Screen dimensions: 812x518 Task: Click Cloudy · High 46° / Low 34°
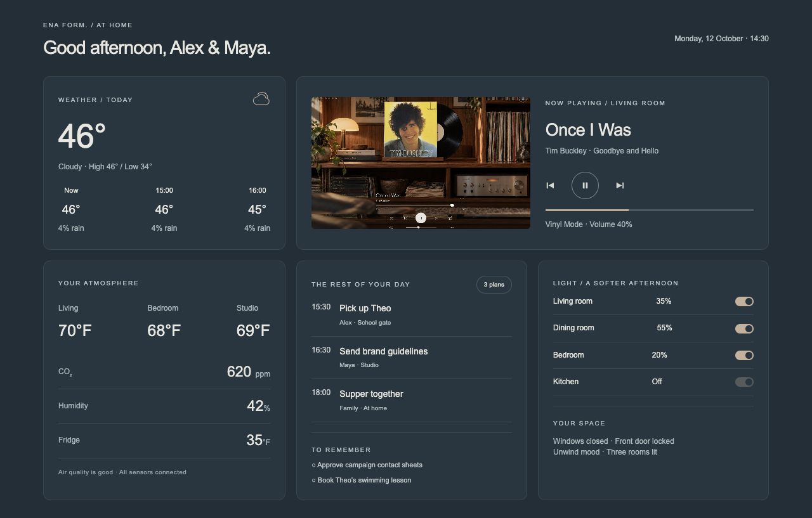[x=105, y=167]
